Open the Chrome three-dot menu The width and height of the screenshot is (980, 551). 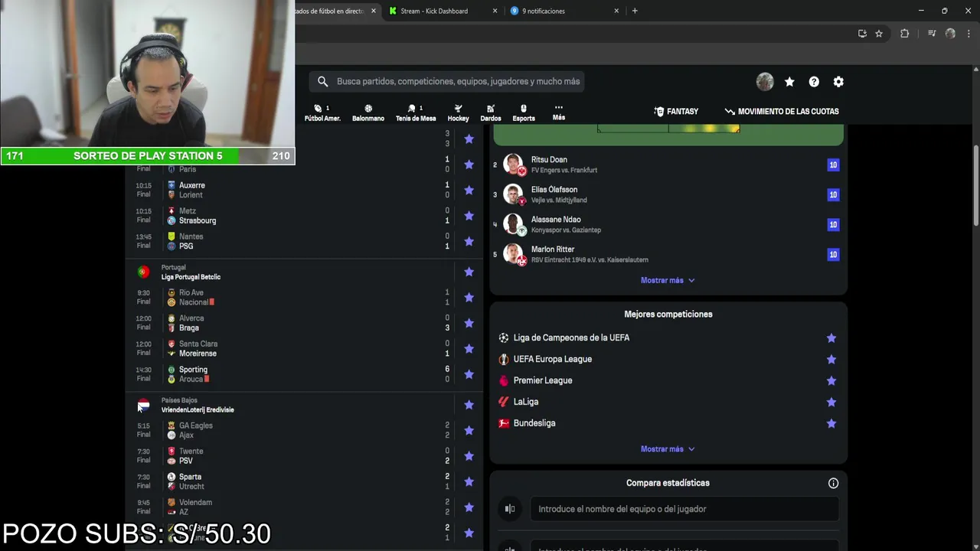point(969,34)
